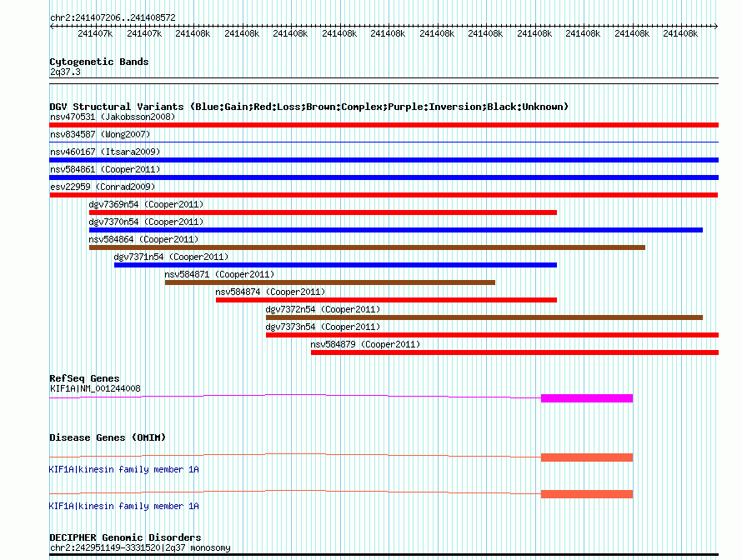Click the label dgv7371n54 (Cooper2011)
742x560 pixels.
click(171, 257)
